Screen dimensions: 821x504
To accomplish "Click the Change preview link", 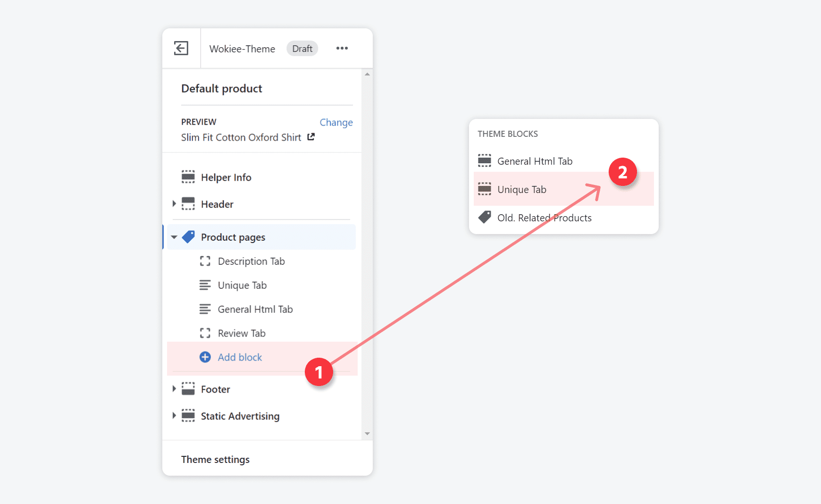I will 336,122.
